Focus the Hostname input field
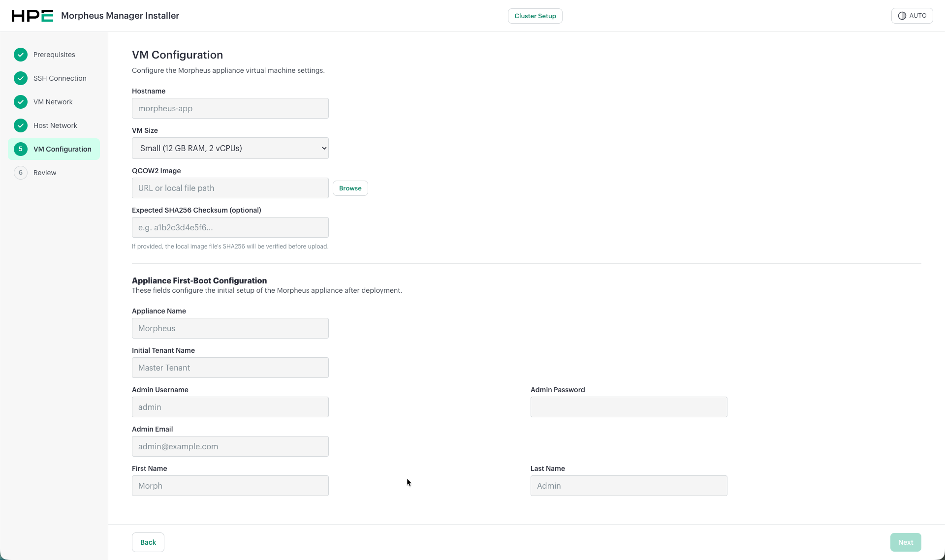Viewport: 945px width, 560px height. click(x=230, y=108)
